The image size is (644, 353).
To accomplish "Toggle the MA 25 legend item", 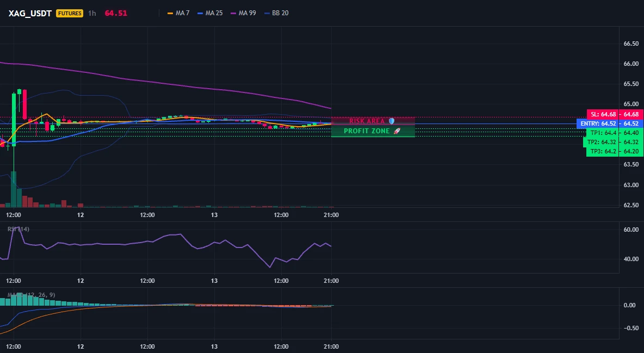I will click(210, 13).
